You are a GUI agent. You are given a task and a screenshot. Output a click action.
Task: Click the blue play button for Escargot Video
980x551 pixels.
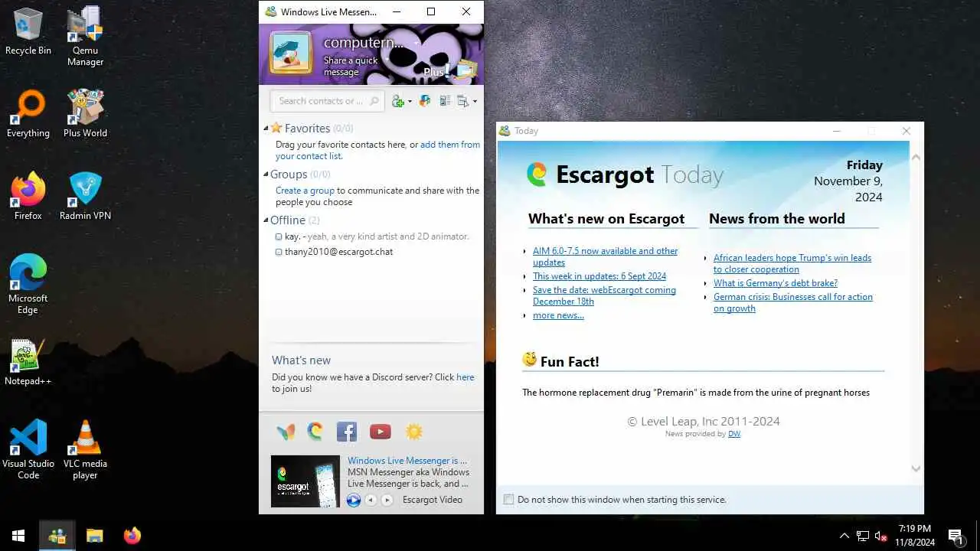(354, 500)
